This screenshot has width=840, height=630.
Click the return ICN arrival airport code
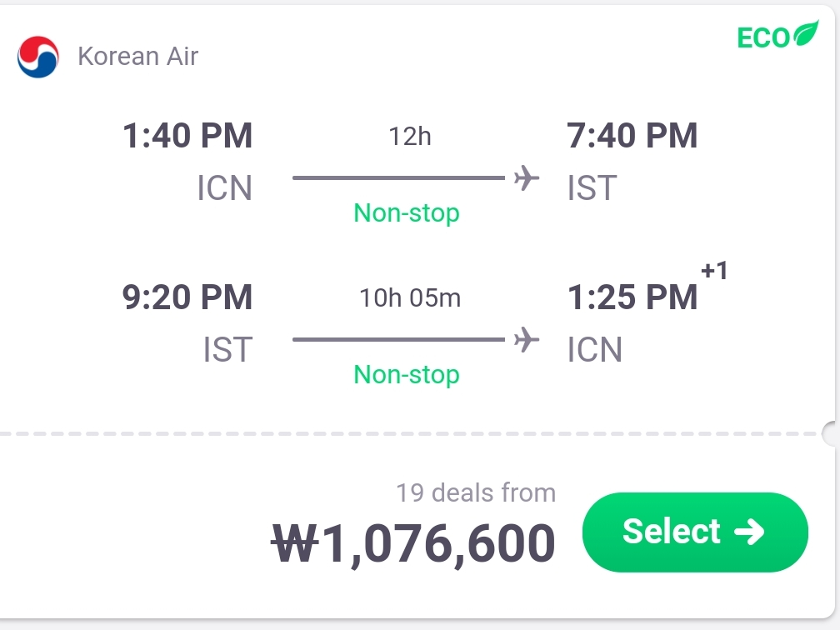595,350
